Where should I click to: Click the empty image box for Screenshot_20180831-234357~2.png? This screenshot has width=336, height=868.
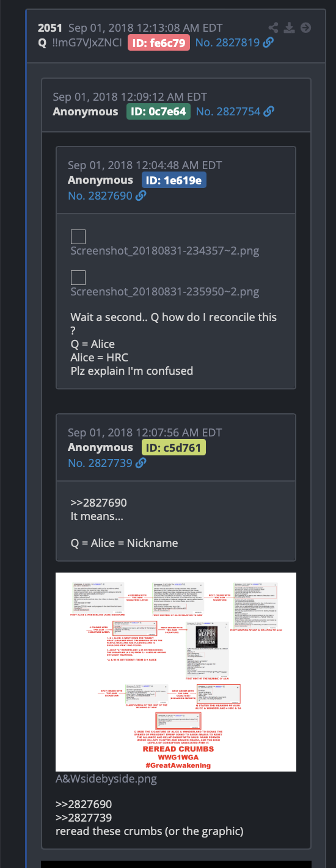tap(78, 237)
